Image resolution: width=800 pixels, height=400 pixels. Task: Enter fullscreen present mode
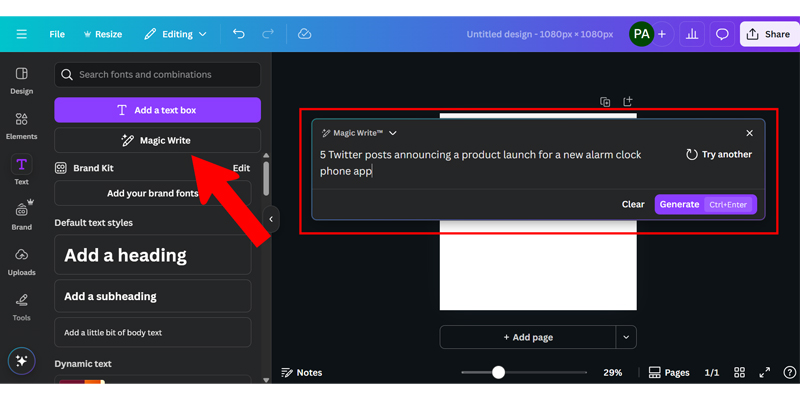[764, 372]
